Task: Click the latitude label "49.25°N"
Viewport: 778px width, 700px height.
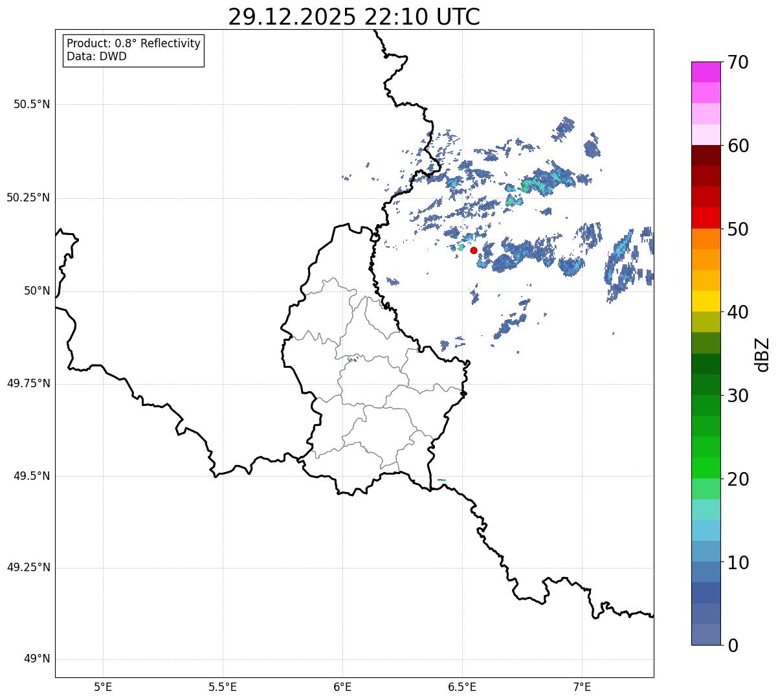Action: point(28,567)
